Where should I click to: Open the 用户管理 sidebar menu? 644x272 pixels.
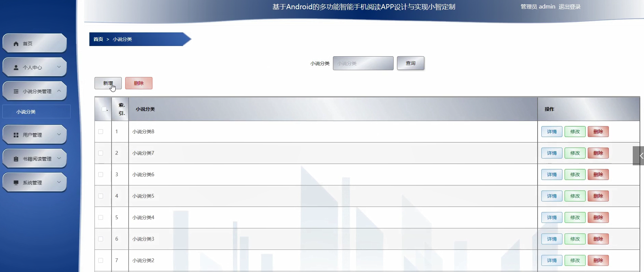(x=34, y=135)
